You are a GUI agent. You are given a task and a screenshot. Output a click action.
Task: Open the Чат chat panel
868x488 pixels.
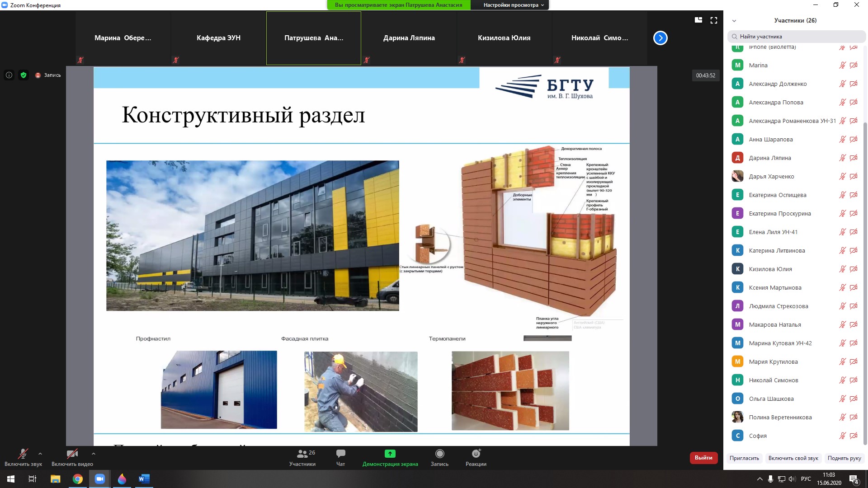[x=340, y=457]
